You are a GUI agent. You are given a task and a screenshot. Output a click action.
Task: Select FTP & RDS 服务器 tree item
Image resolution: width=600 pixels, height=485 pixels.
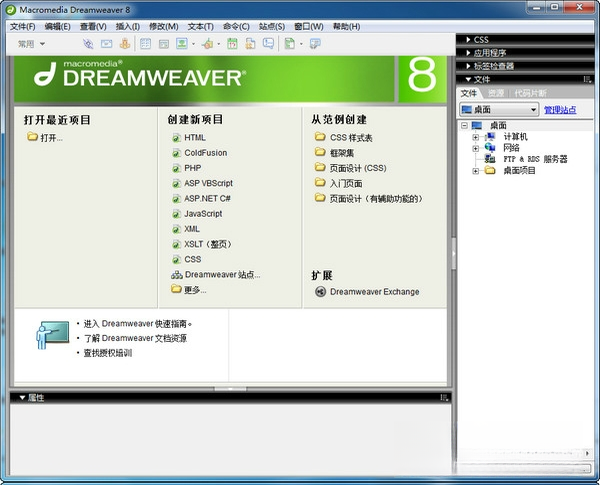(526, 159)
